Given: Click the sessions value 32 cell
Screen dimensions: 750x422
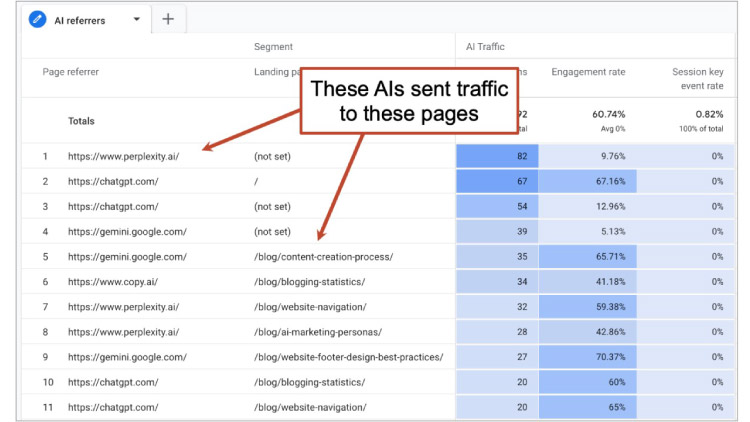Looking at the screenshot, I should click(497, 307).
